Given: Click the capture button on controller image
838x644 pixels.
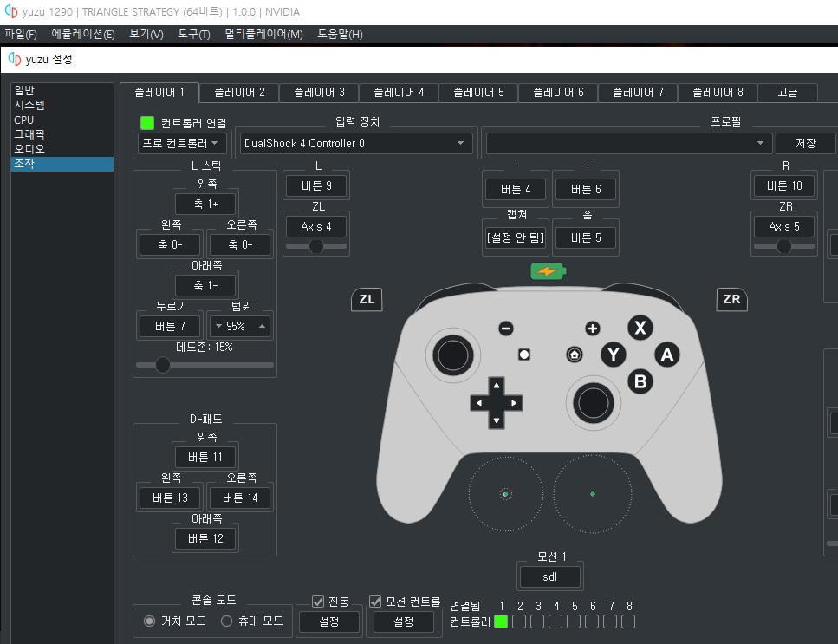Looking at the screenshot, I should coord(524,355).
